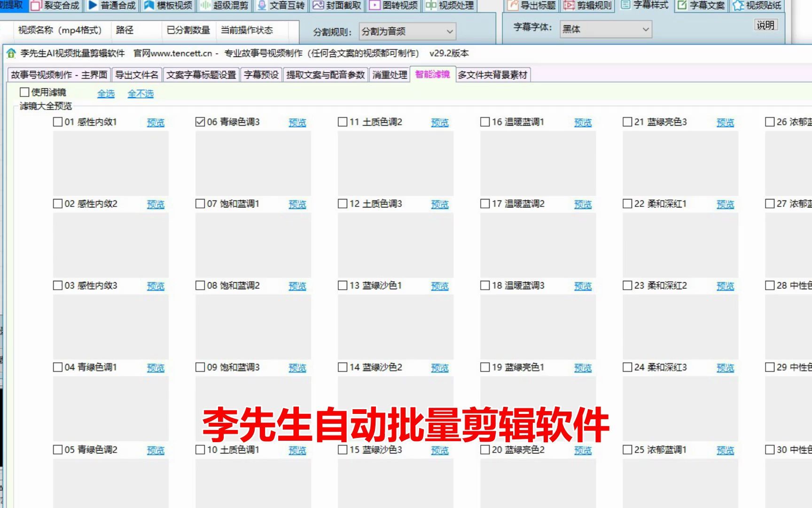Screen dimensions: 812x508
Task: Click the green home icon in title bar
Action: (11, 53)
